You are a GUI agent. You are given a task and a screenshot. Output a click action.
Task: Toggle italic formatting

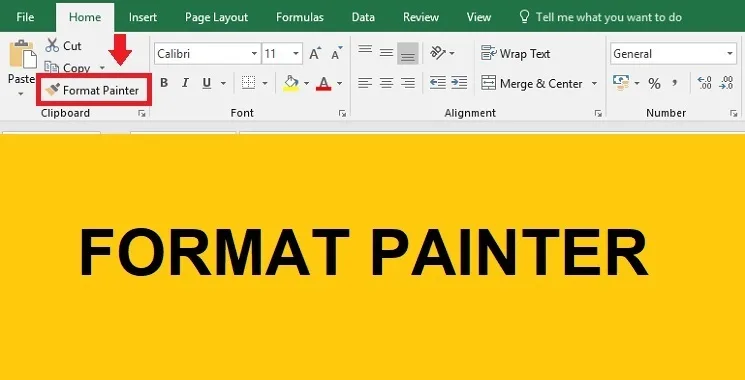point(185,83)
